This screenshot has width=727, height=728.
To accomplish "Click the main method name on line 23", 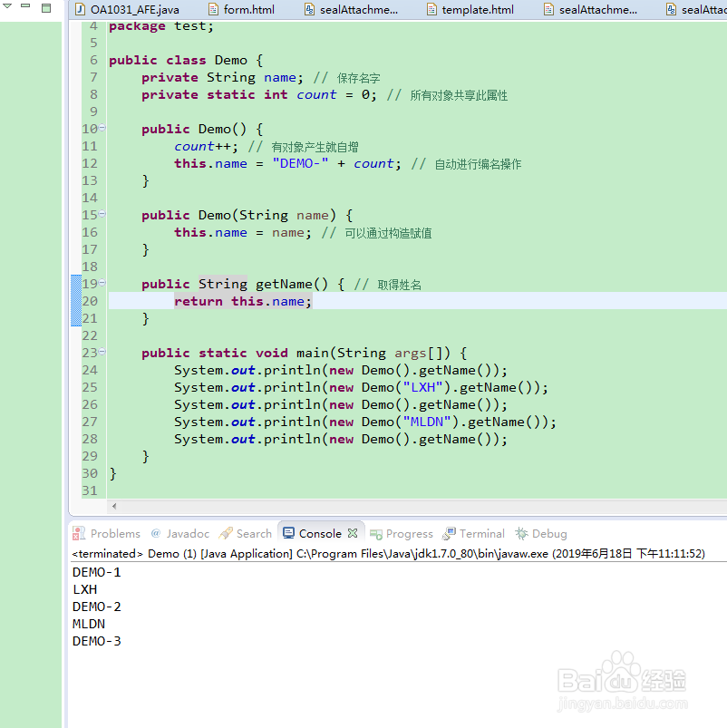I will coord(313,353).
